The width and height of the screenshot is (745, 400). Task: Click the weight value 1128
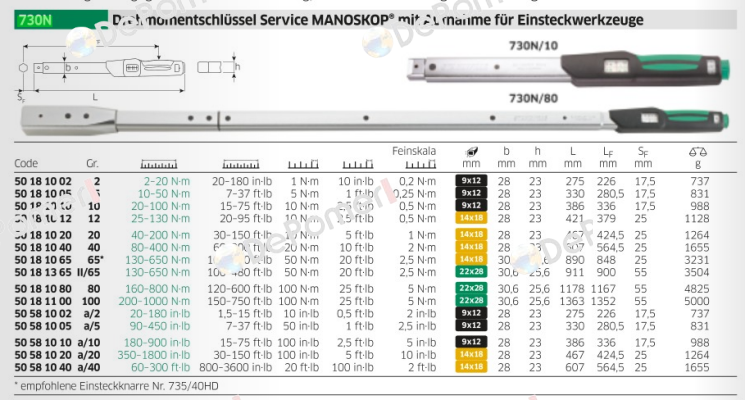tap(697, 219)
